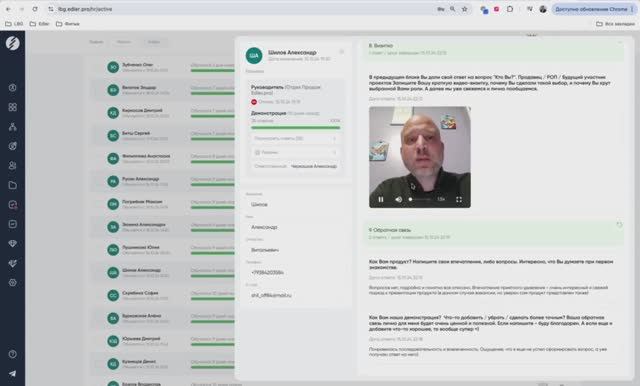This screenshot has height=386, width=640.
Task: Open Шилов Александр row in the list
Action: [163, 273]
